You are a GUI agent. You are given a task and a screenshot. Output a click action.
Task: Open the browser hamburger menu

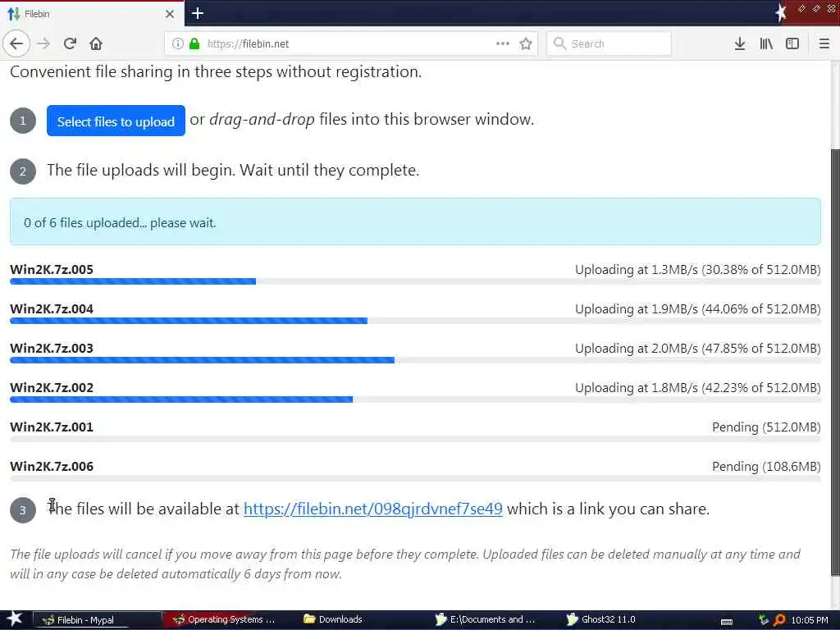pos(824,43)
